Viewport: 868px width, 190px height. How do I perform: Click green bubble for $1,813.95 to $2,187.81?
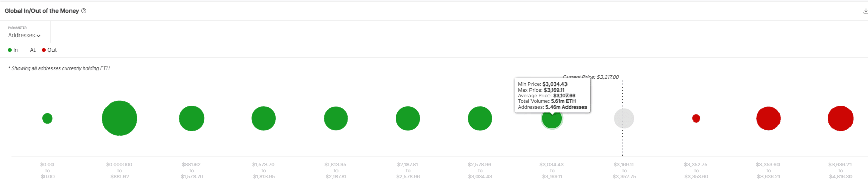(x=336, y=118)
